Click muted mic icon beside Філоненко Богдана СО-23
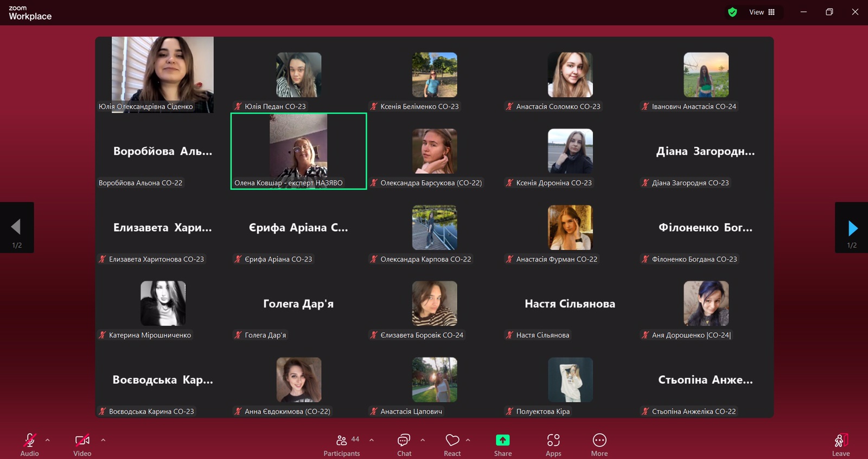The image size is (868, 459). tap(644, 259)
